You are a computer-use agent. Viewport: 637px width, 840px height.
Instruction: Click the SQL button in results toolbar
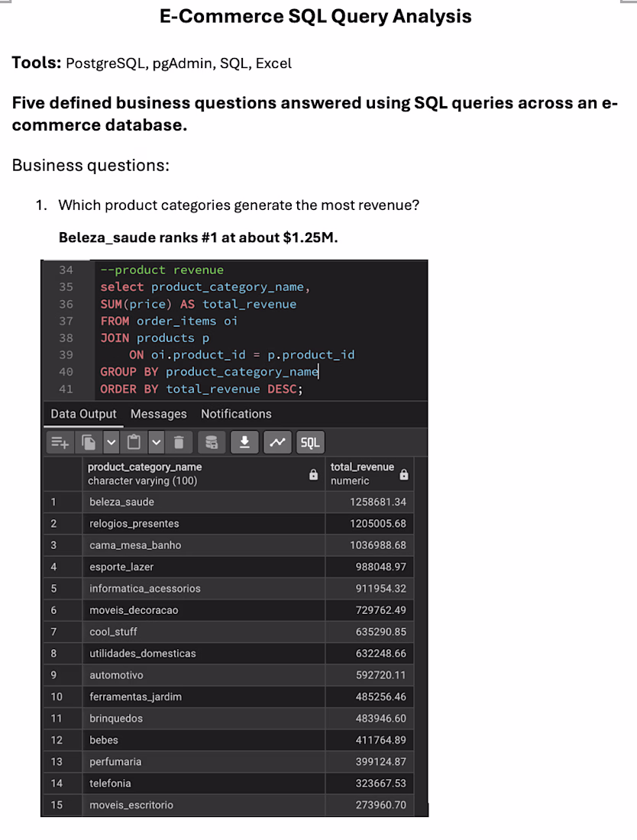point(310,442)
